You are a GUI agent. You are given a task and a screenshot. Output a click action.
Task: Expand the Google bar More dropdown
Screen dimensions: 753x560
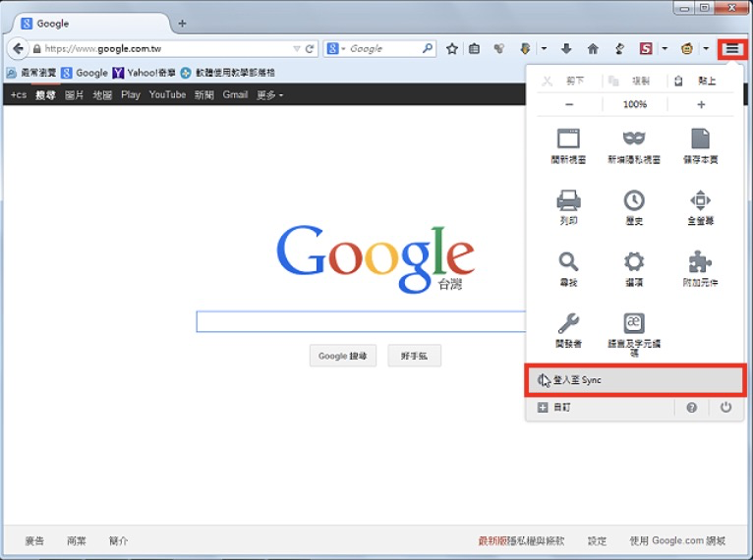coord(269,95)
